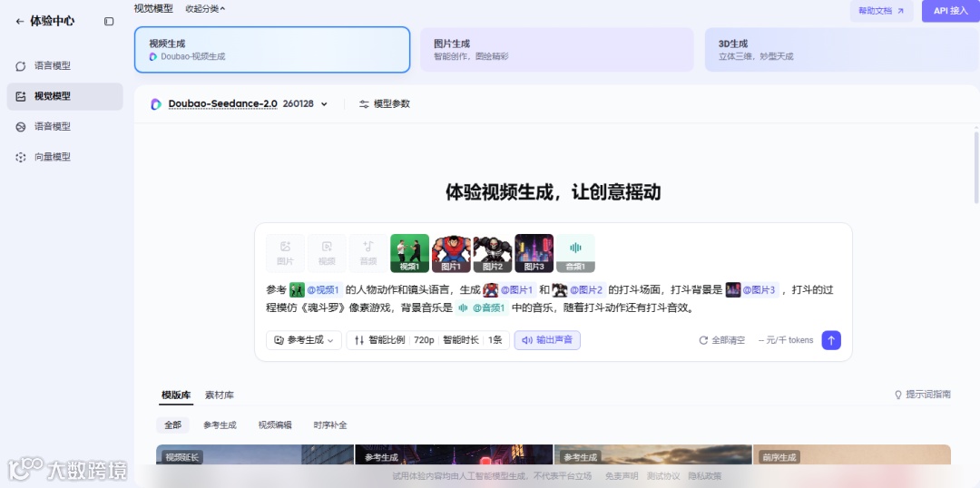Open the 前序生成 template card

click(x=852, y=454)
